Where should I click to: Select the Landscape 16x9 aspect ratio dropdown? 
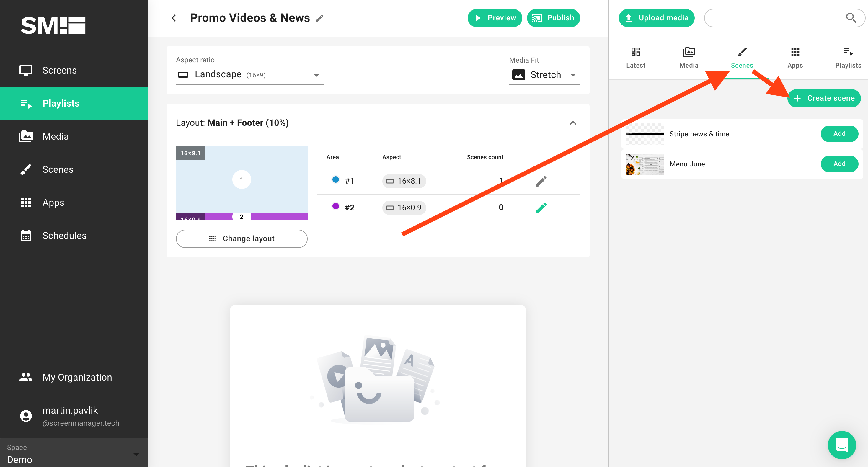[249, 74]
